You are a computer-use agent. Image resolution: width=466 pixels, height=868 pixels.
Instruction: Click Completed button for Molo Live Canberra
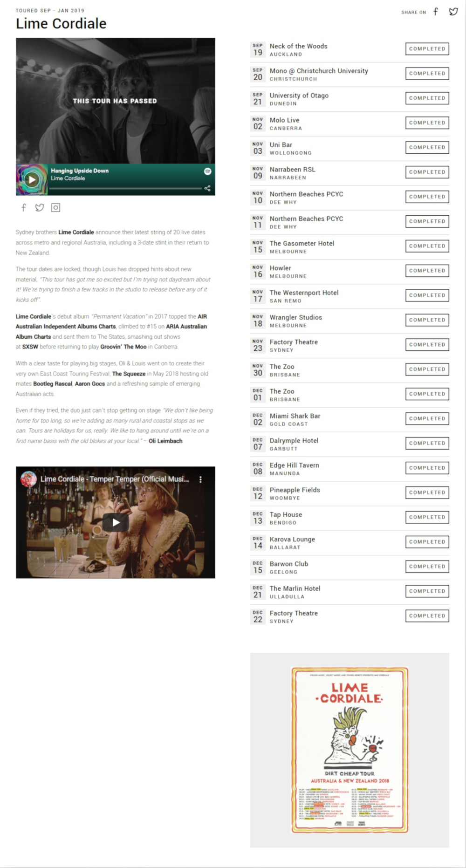(x=427, y=123)
